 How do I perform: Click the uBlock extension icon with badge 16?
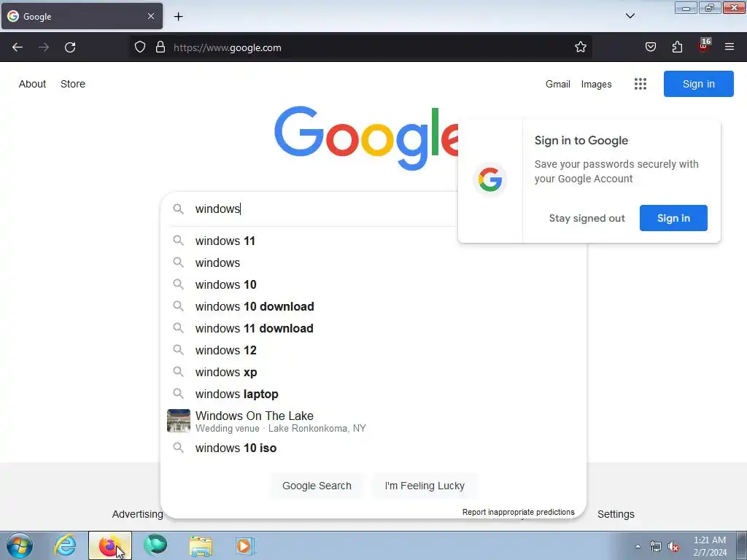pyautogui.click(x=704, y=46)
